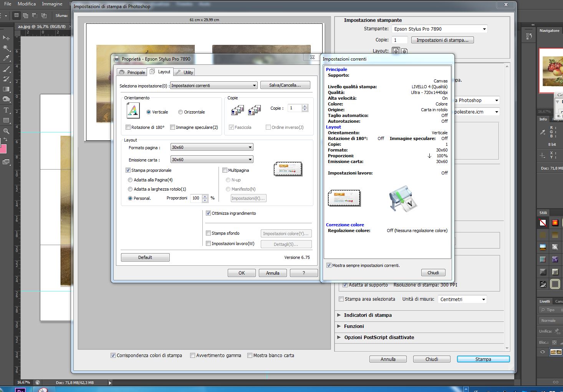563x392 pixels.
Task: Click Default button
Action: pyautogui.click(x=145, y=257)
